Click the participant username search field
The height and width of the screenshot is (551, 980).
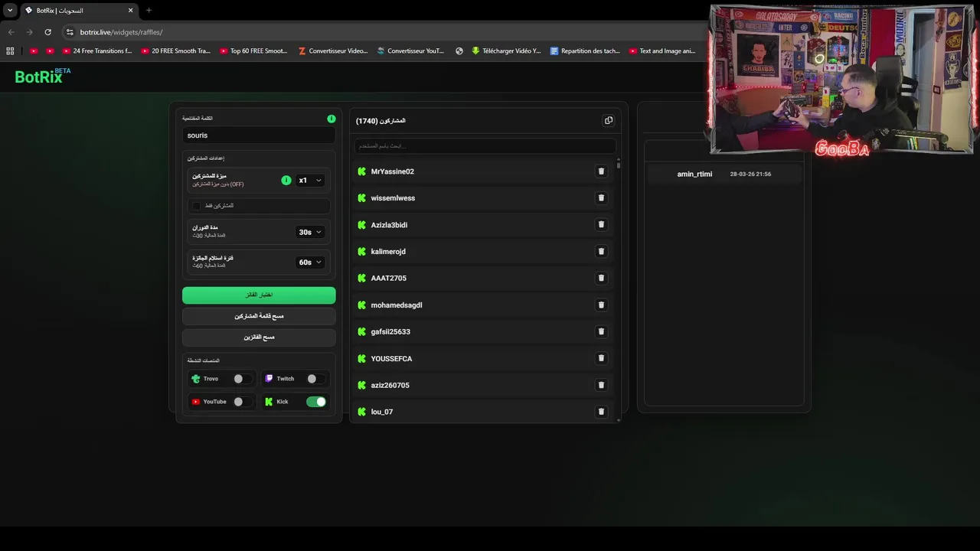tap(485, 145)
